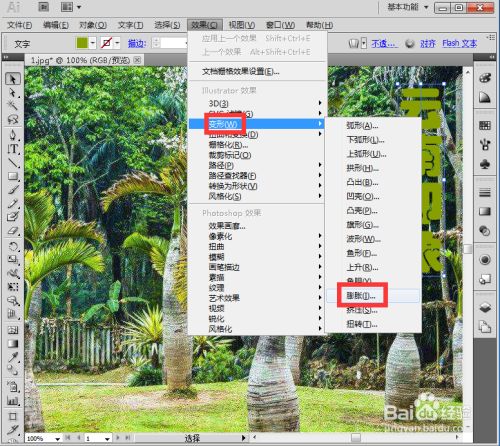Open the stroke color dropdown arrow
This screenshot has width=500, height=446.
117,43
